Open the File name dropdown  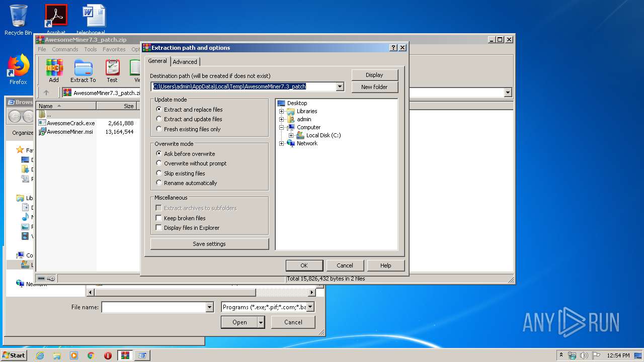[x=210, y=307]
